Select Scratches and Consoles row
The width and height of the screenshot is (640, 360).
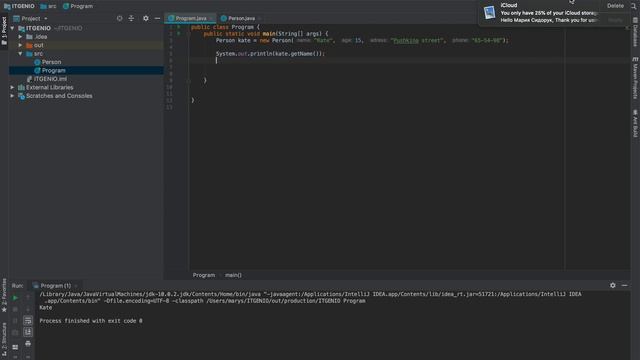point(86,96)
